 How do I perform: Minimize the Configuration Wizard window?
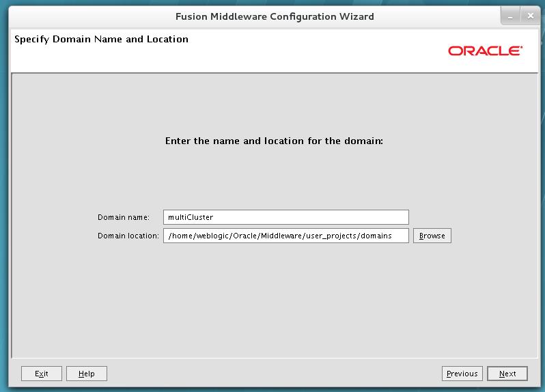[x=510, y=16]
